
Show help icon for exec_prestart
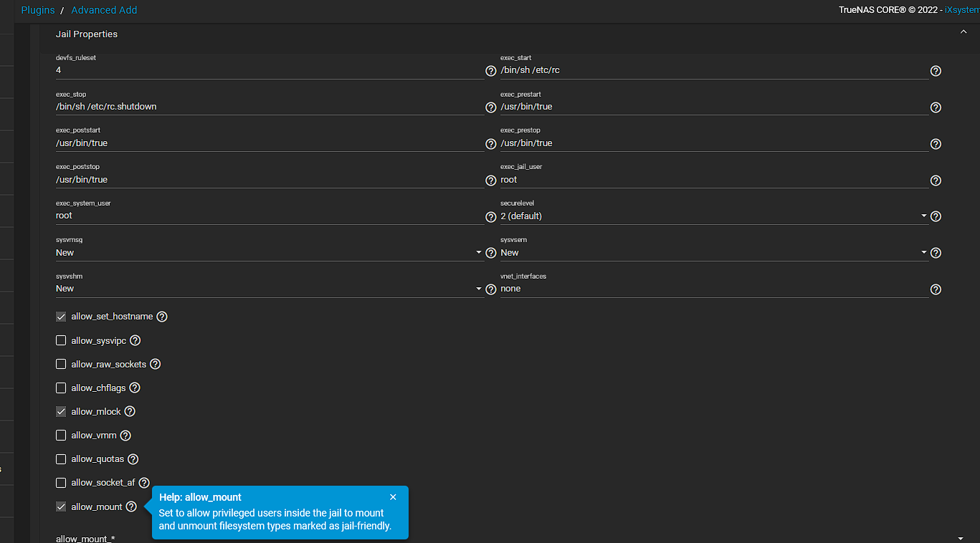(936, 107)
